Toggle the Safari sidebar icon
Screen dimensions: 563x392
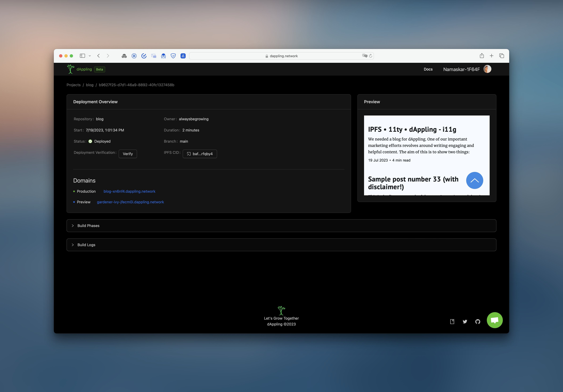82,56
